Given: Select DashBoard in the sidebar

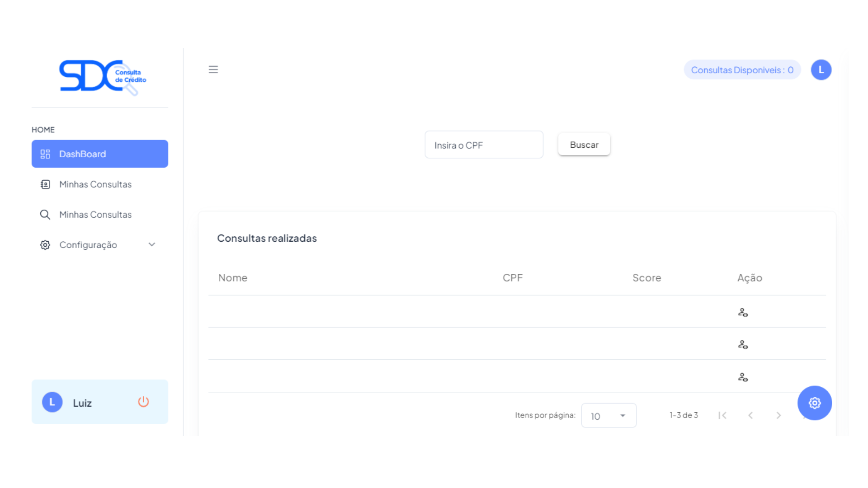Looking at the screenshot, I should [82, 154].
